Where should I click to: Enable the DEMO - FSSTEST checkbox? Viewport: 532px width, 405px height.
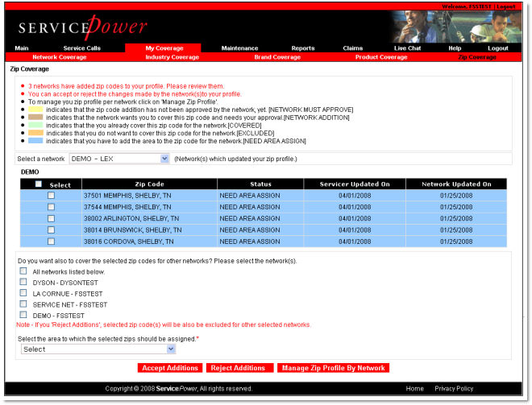tap(23, 315)
